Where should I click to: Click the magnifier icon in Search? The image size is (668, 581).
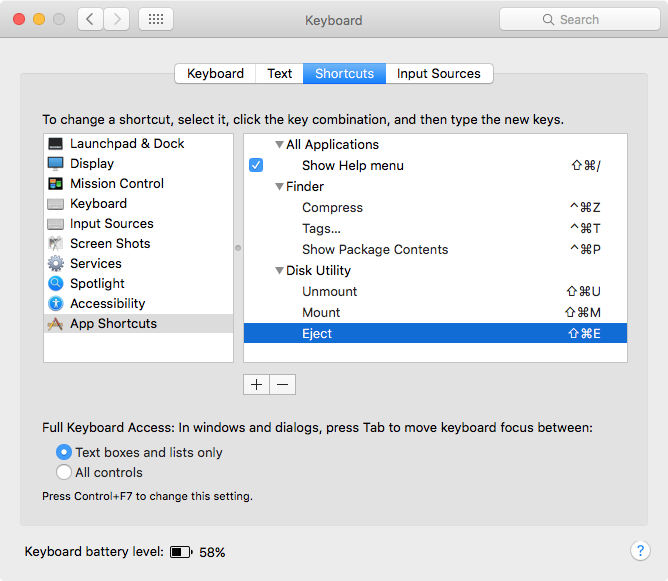(x=548, y=20)
